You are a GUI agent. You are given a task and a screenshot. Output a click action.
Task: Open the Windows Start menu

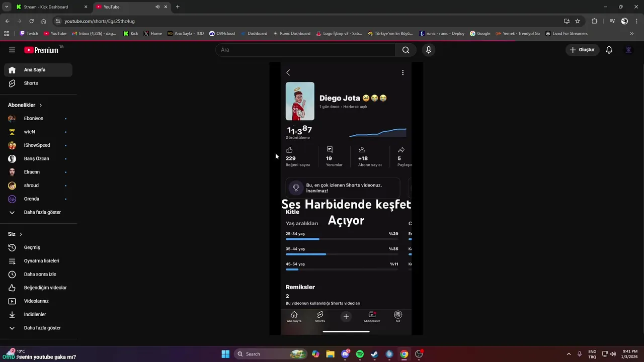[225, 354]
